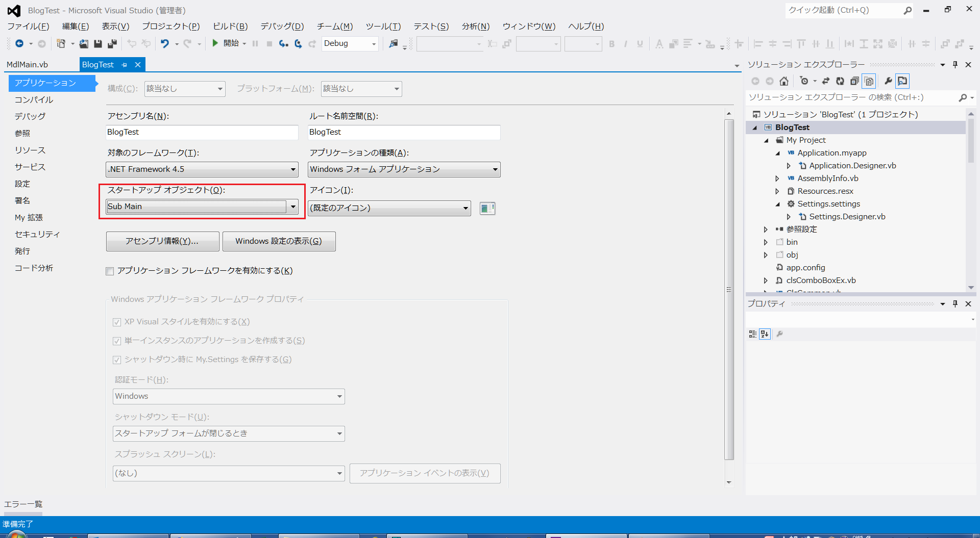Open the Debug solution configuration dropdown
980x538 pixels.
tap(374, 44)
